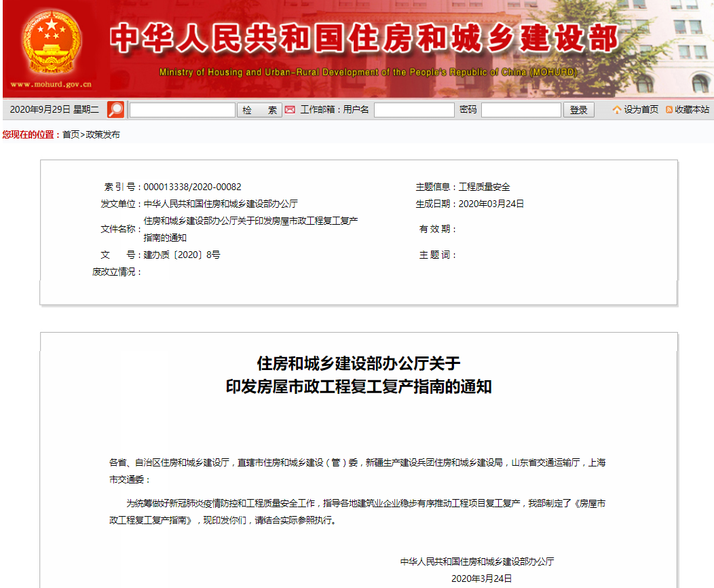This screenshot has width=714, height=588.
Task: Click the 有效期 label
Action: coord(437,229)
